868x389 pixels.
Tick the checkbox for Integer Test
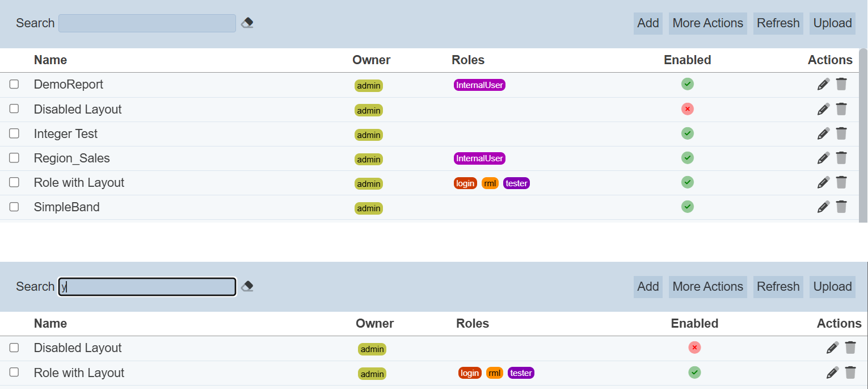click(x=14, y=133)
